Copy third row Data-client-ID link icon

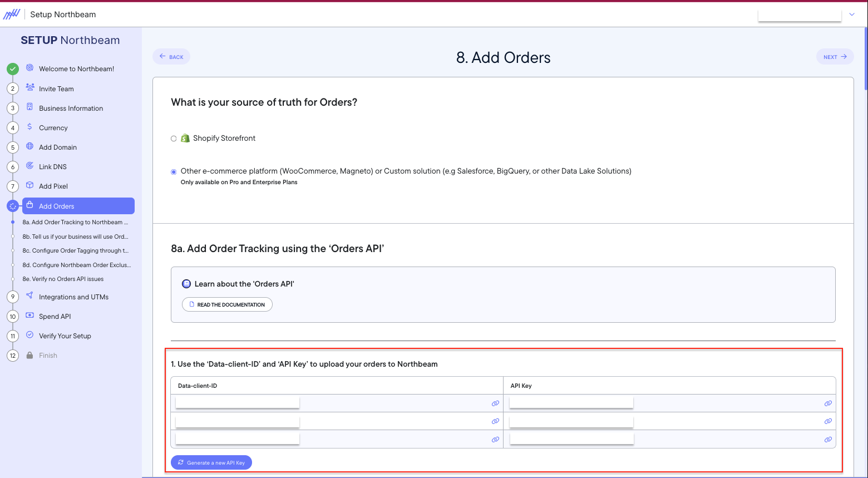(x=495, y=440)
